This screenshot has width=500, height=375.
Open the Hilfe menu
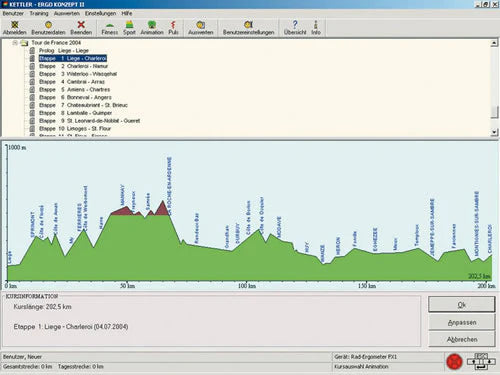127,13
